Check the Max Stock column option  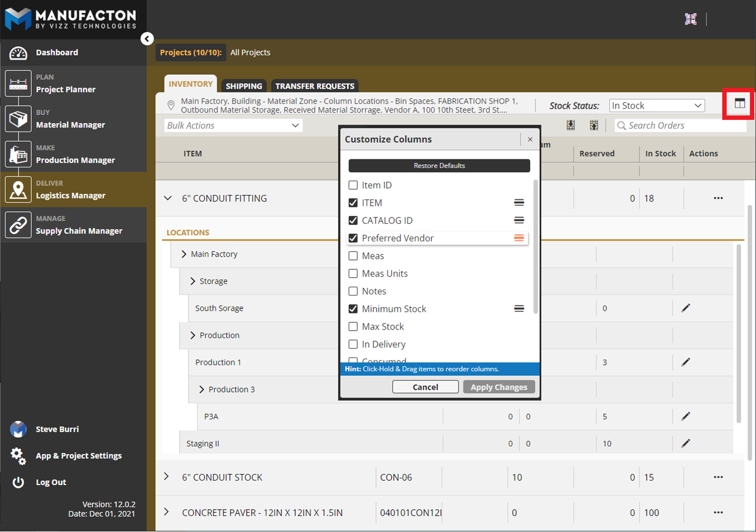pyautogui.click(x=353, y=327)
